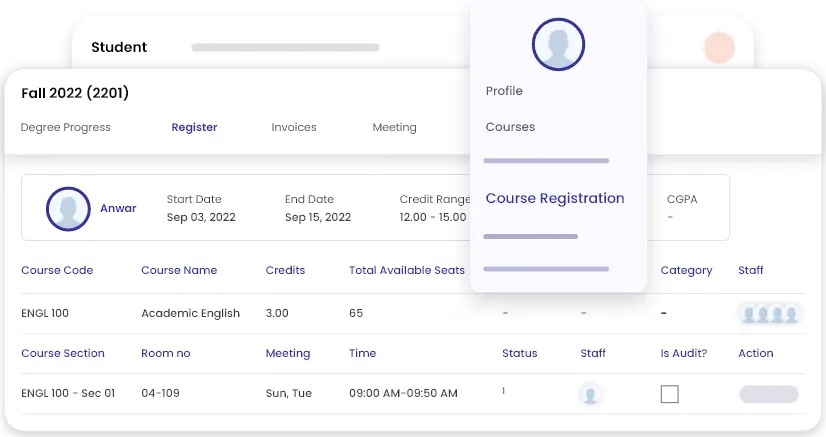Click the Status column header
This screenshot has width=826, height=437.
[519, 353]
